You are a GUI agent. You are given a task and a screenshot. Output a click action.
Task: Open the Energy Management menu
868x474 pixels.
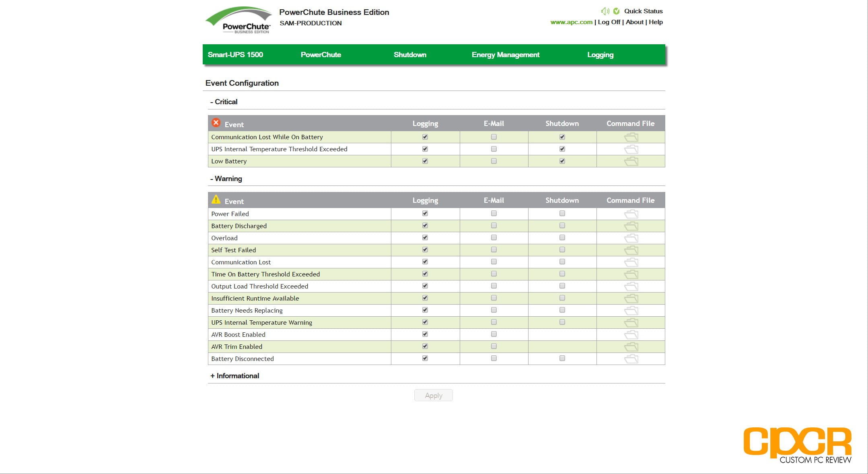[x=506, y=55]
